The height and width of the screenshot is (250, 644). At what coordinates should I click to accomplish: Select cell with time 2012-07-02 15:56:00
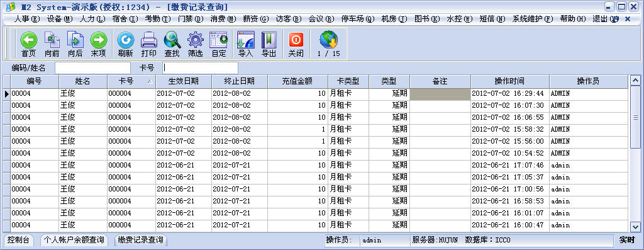coord(510,142)
